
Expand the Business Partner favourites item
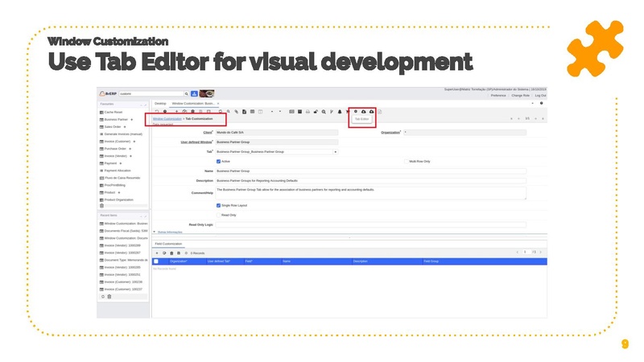132,119
